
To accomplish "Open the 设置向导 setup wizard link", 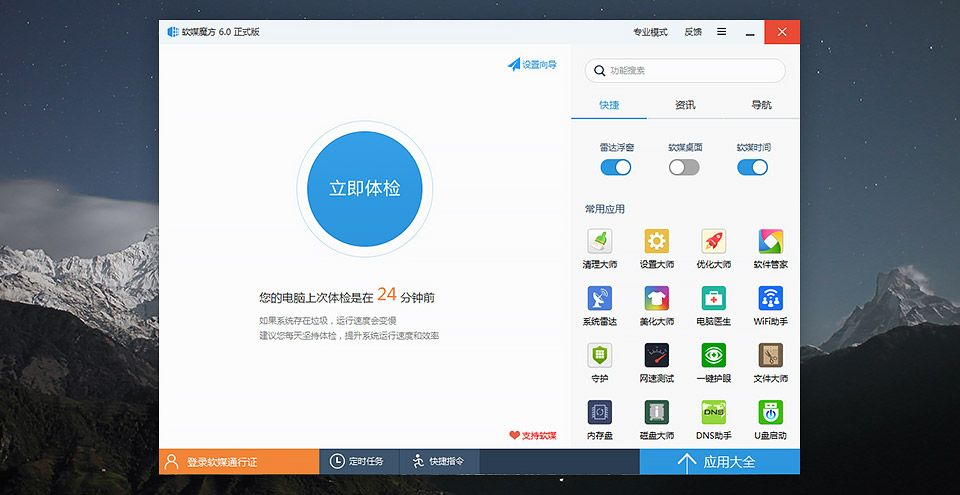I will 532,65.
